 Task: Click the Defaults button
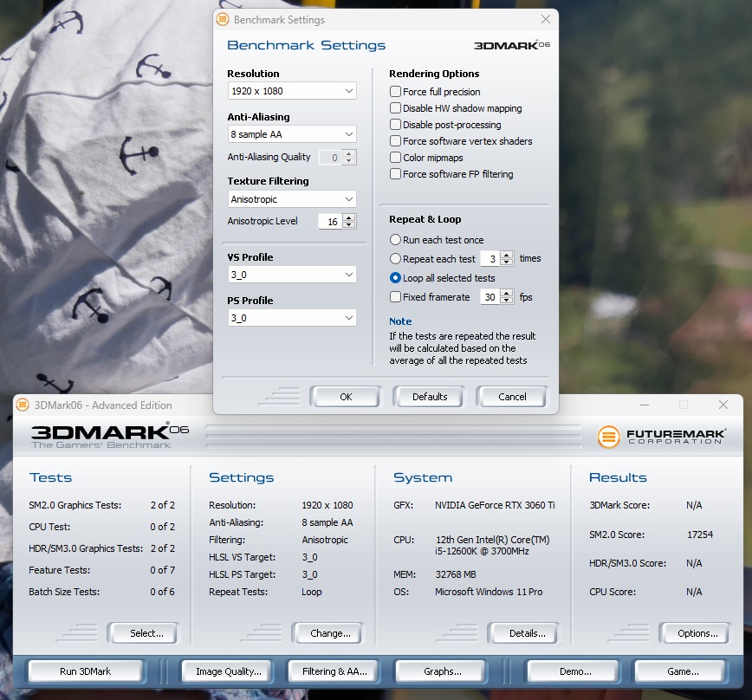point(429,397)
